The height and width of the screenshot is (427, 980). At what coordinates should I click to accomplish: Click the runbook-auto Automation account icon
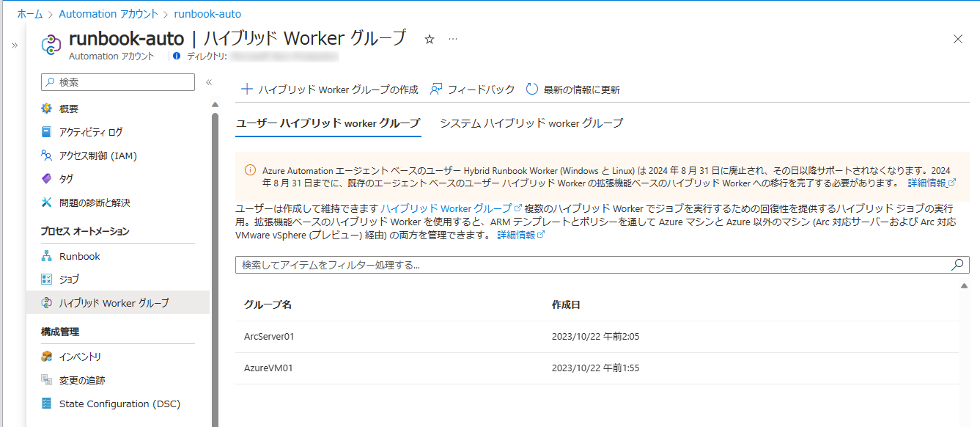click(x=51, y=45)
